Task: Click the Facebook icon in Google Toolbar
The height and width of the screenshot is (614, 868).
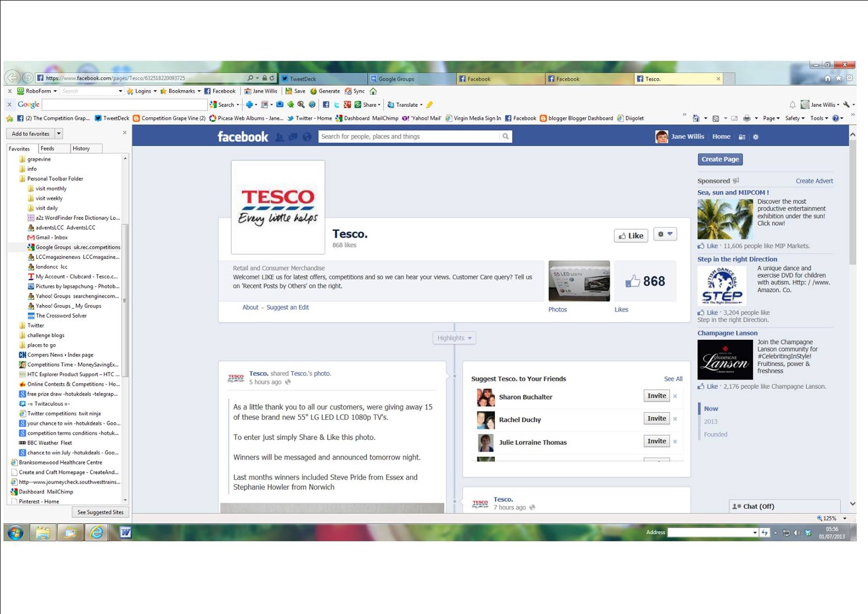Action: (326, 105)
